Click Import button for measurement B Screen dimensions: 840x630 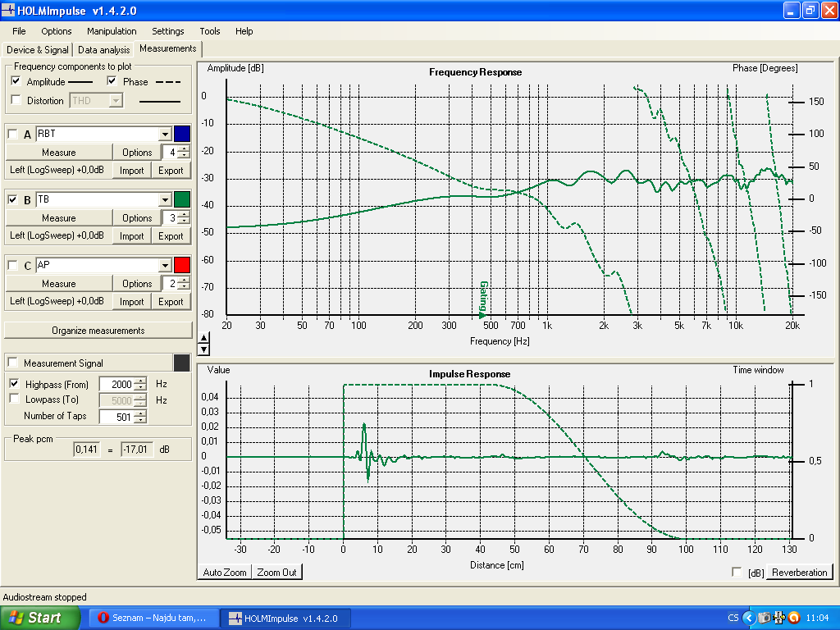(x=132, y=235)
